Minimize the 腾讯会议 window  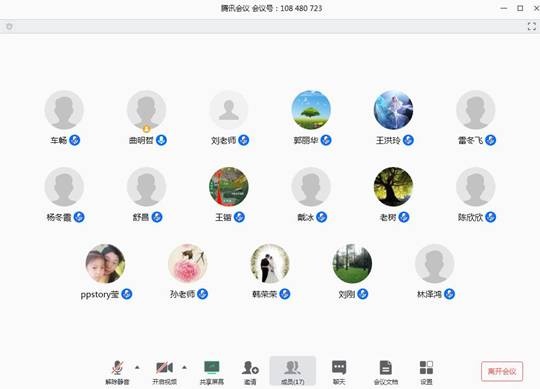[504, 8]
